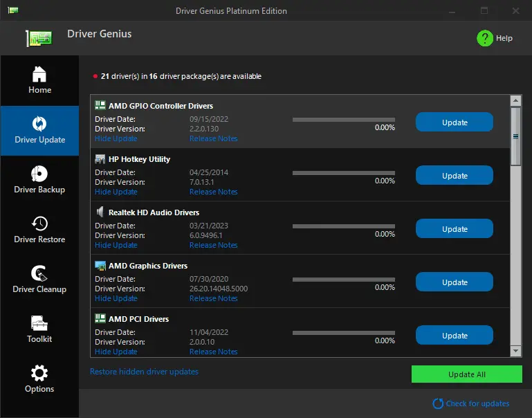Update the Realtek HD Audio Drivers
Image resolution: width=532 pixels, height=418 pixels.
[455, 228]
